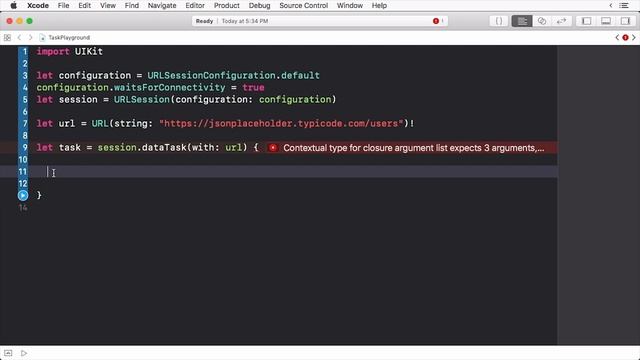Open the Edit menu
640x360 pixels.
[84, 5]
